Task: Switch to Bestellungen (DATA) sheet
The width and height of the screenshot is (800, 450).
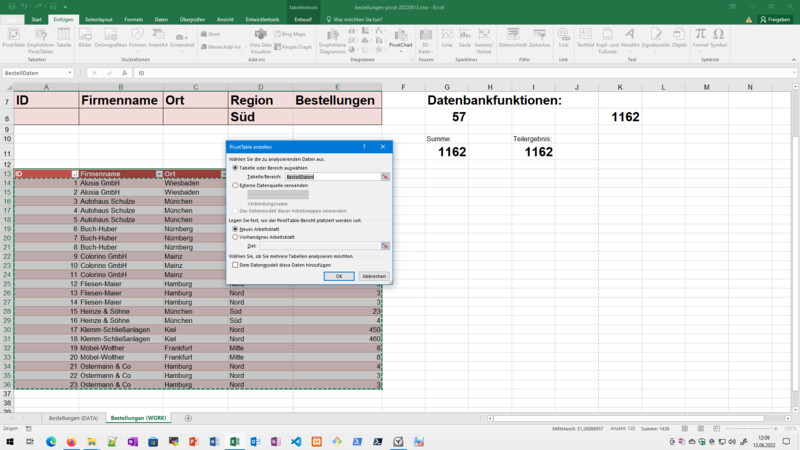Action: pyautogui.click(x=73, y=418)
